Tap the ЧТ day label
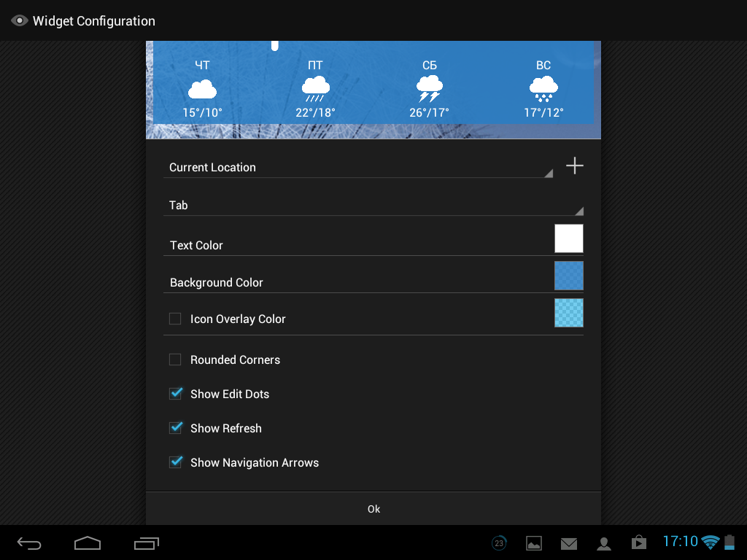Screen dimensions: 747x560 pyautogui.click(x=203, y=65)
